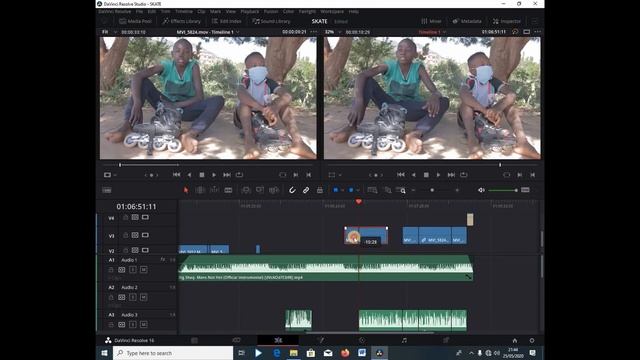
Task: Open the Timeline menu
Action: (184, 12)
